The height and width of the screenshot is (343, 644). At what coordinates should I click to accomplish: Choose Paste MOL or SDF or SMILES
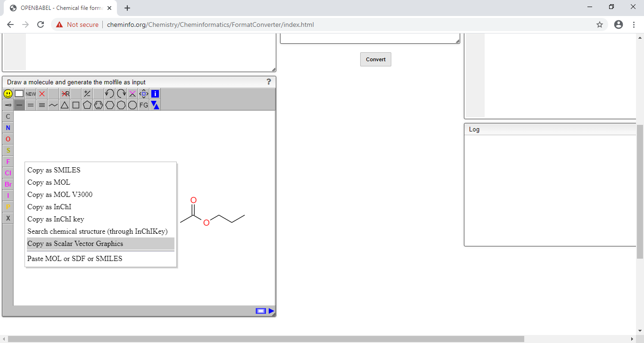coord(101,259)
